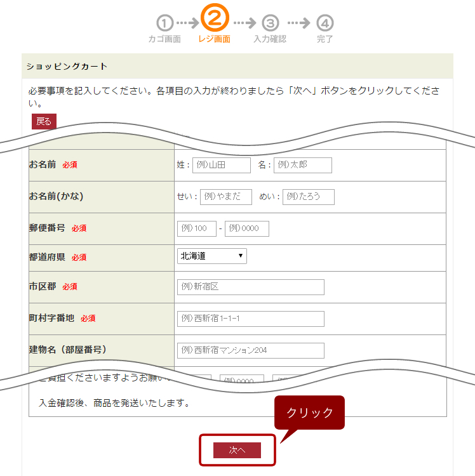Click the 郵便番号 label text
Viewport: 475px width, 476px height.
[x=47, y=228]
